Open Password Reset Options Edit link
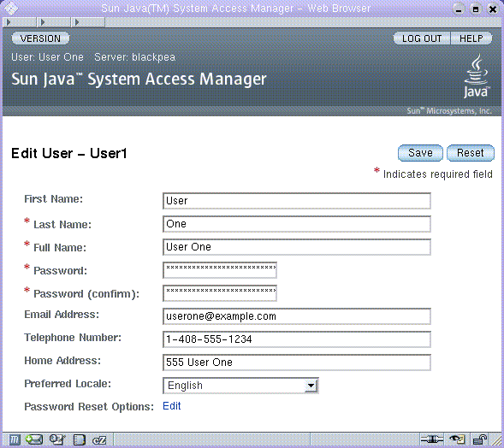 pyautogui.click(x=172, y=406)
